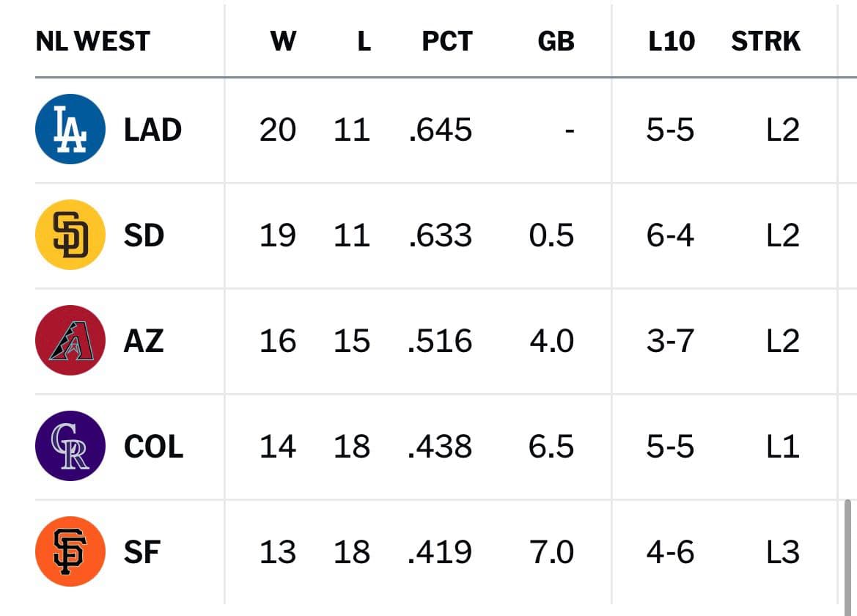Open the SD team link
Image resolution: width=857 pixels, height=616 pixels.
coord(144,235)
